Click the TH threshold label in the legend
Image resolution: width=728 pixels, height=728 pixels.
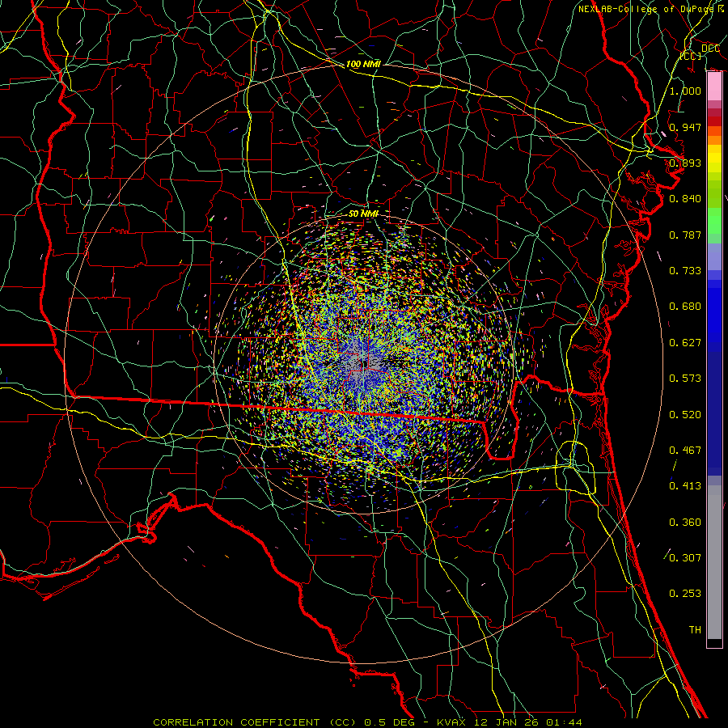695,630
